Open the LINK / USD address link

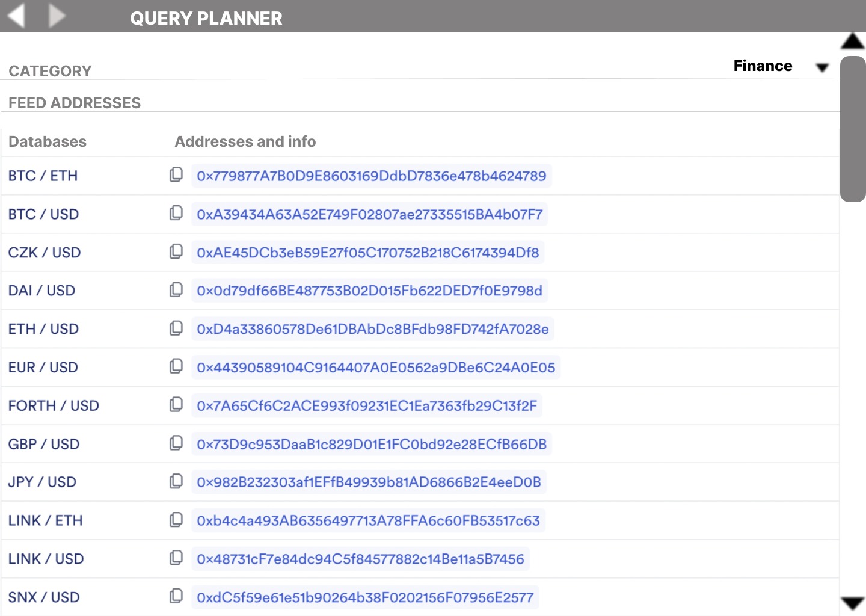(x=360, y=559)
